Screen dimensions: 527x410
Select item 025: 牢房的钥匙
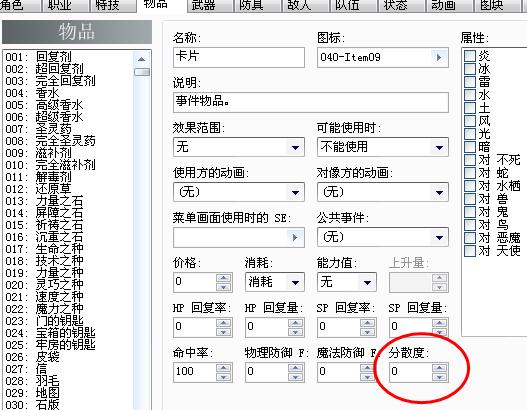68,345
